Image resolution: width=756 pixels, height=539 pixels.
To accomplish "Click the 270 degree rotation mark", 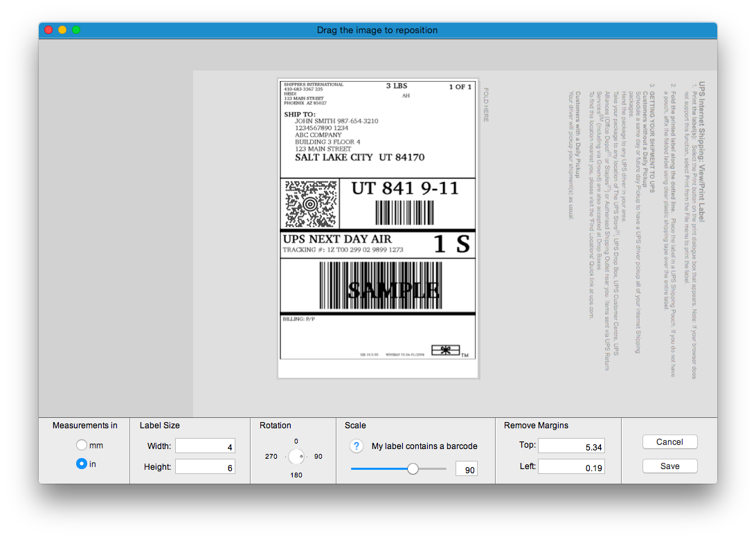I will (271, 457).
